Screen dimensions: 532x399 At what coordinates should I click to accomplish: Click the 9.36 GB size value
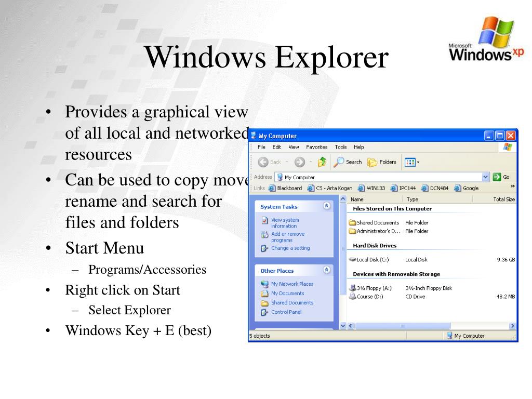tap(506, 260)
